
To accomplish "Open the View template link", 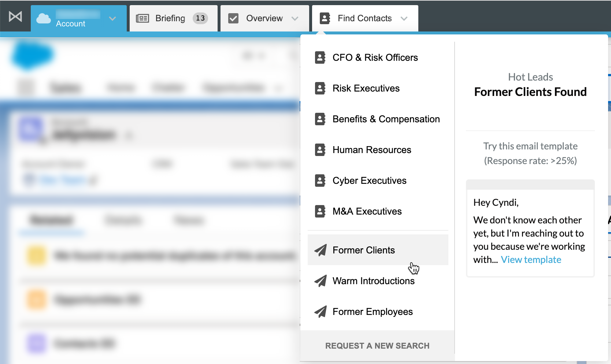I will click(531, 260).
